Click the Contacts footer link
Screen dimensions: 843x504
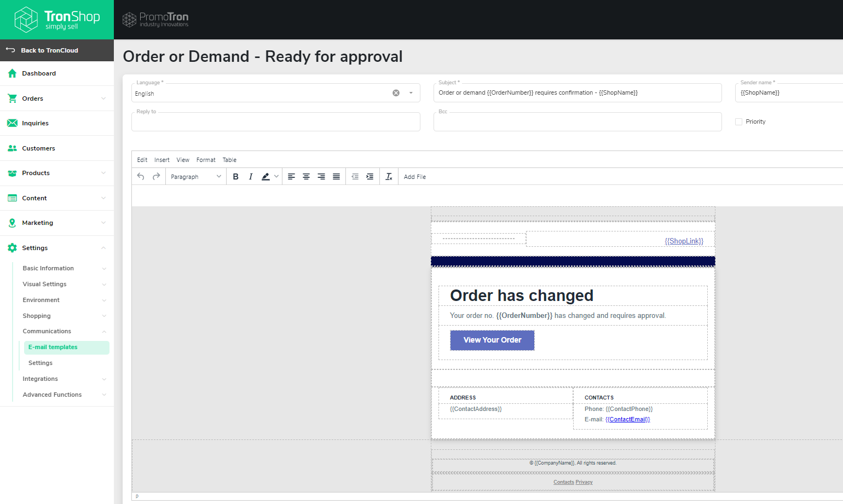pyautogui.click(x=563, y=482)
